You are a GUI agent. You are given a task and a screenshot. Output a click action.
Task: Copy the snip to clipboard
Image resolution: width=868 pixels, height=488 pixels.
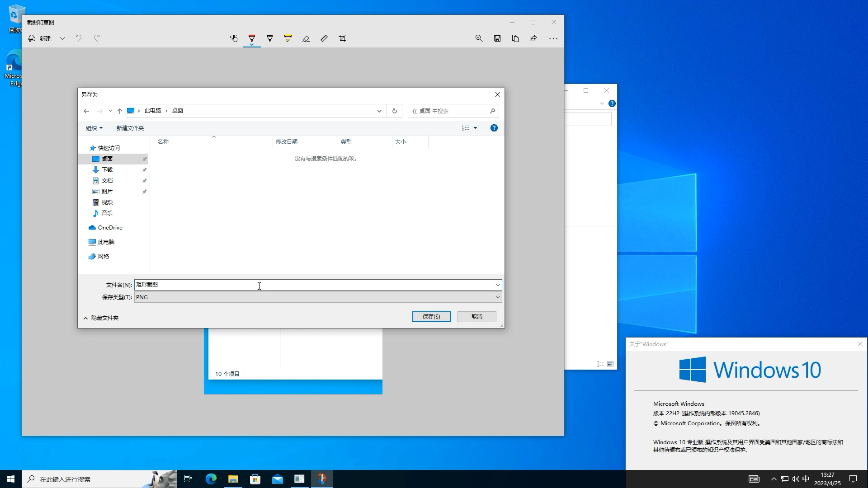515,38
